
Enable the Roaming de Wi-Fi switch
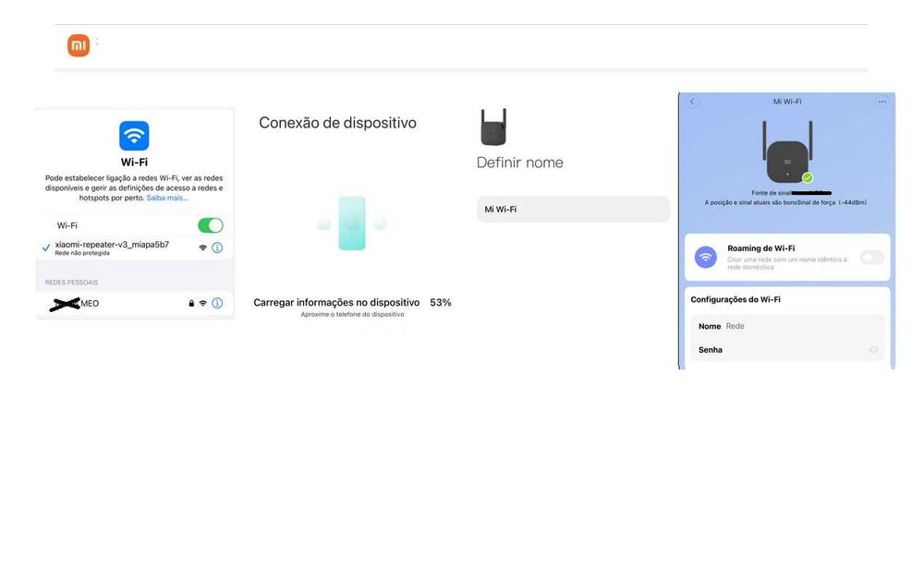click(872, 257)
